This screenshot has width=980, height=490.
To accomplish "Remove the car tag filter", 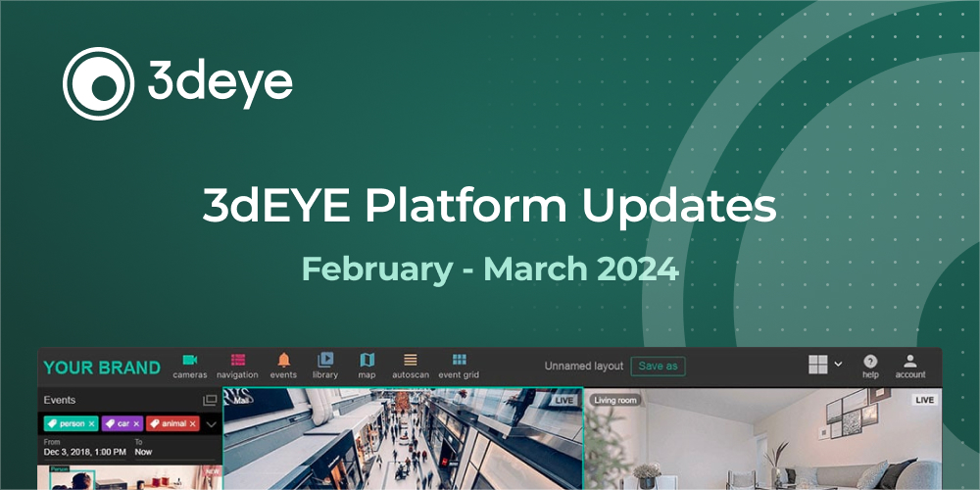I will pyautogui.click(x=135, y=423).
